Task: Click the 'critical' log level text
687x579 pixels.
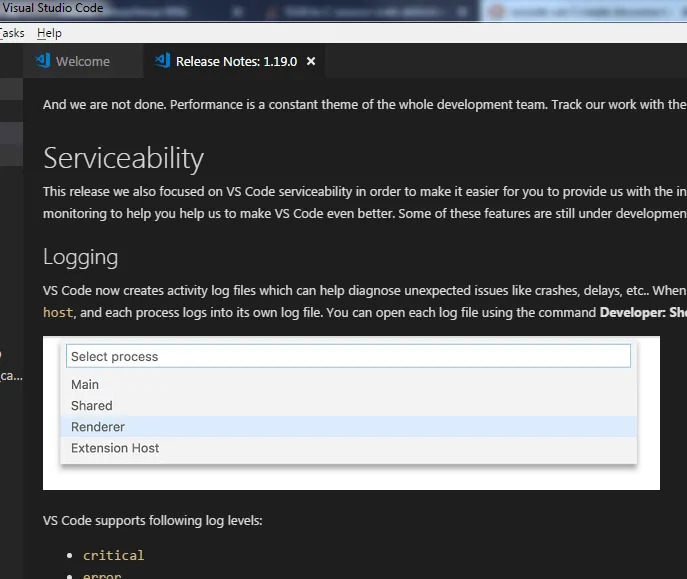Action: 113,555
